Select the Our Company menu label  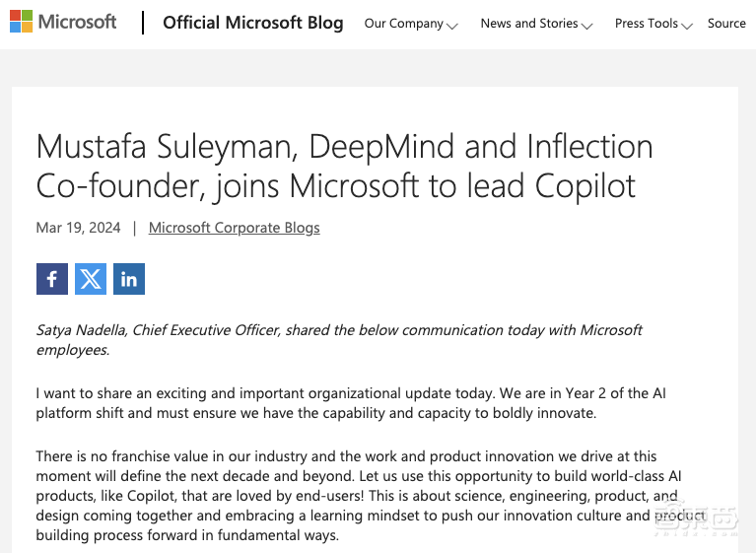(x=403, y=24)
